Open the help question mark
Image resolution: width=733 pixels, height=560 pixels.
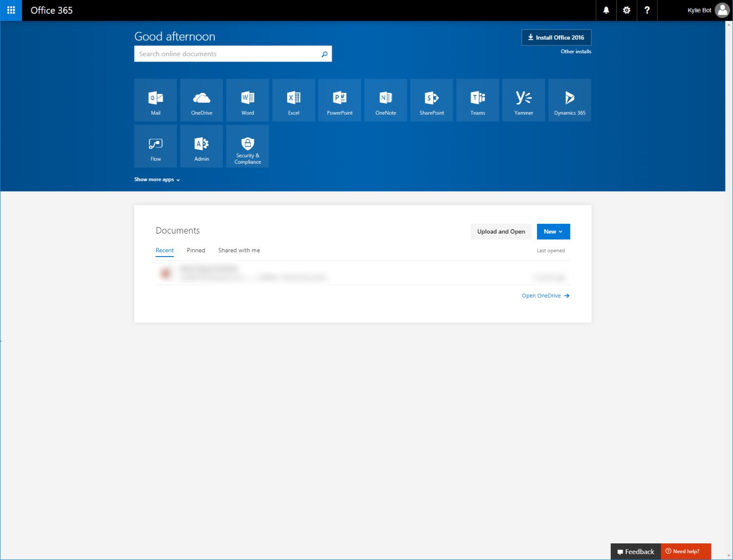pos(647,10)
